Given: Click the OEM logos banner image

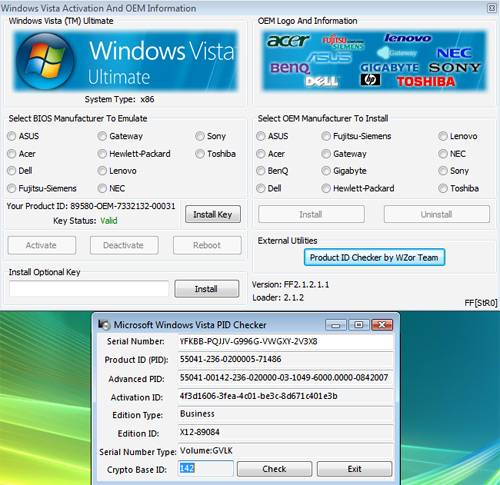Looking at the screenshot, I should point(375,61).
